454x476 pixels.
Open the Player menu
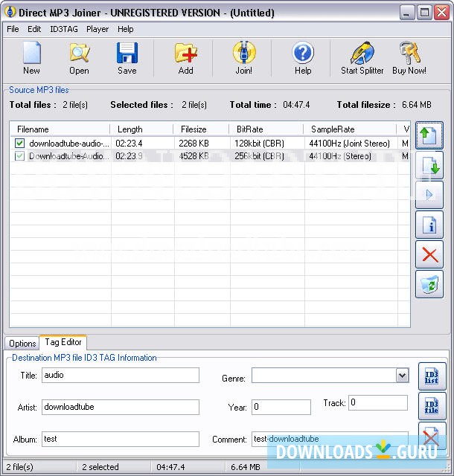pos(97,29)
